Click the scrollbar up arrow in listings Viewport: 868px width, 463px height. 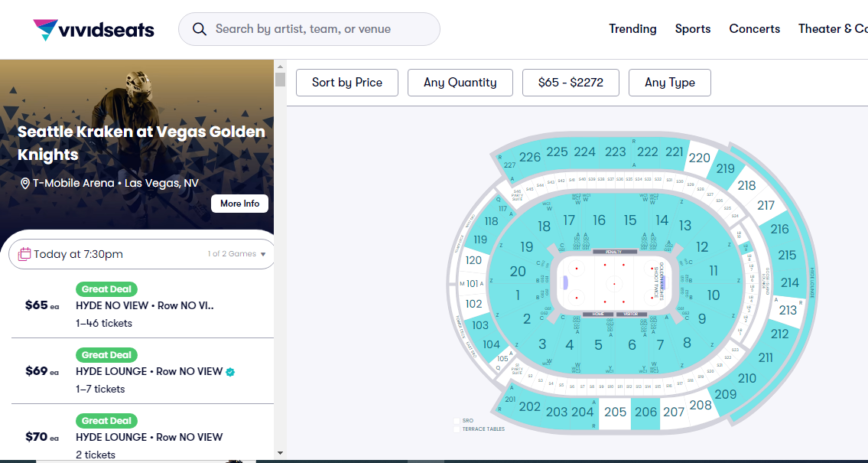[280, 66]
